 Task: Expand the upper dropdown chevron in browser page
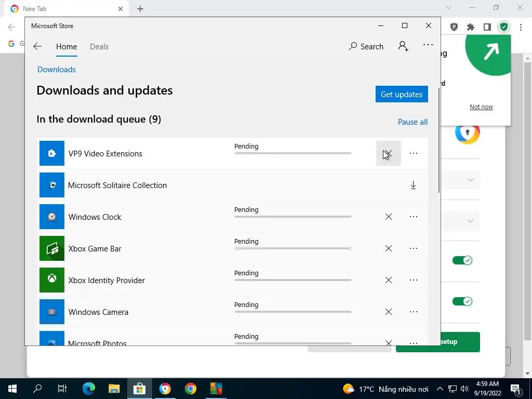coord(471,180)
